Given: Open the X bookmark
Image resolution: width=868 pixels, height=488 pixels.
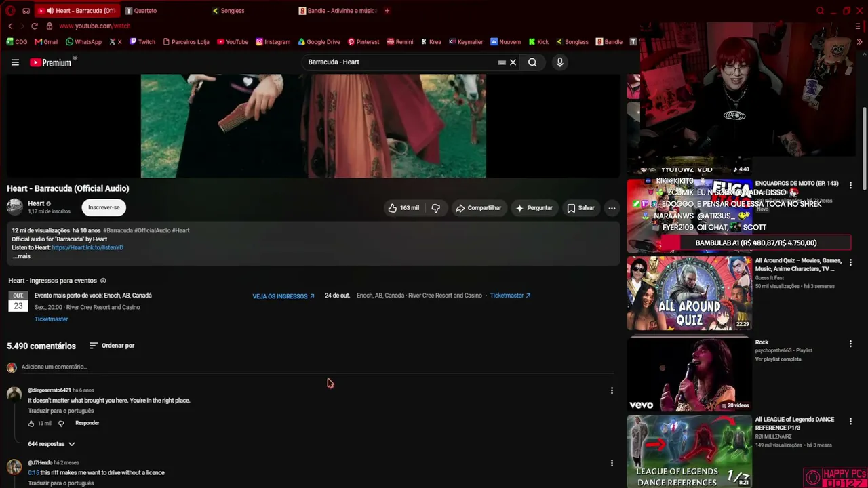Looking at the screenshot, I should pyautogui.click(x=115, y=42).
